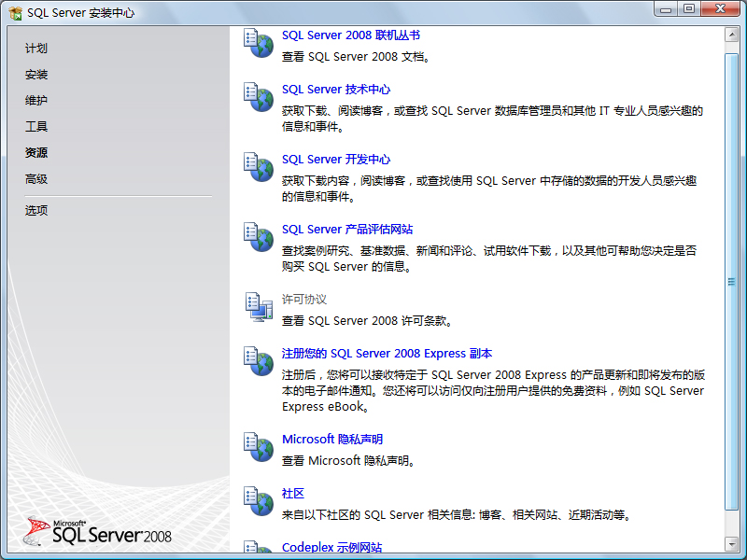Open the 社区 link
Viewport: 747px width, 560px height.
tap(293, 494)
